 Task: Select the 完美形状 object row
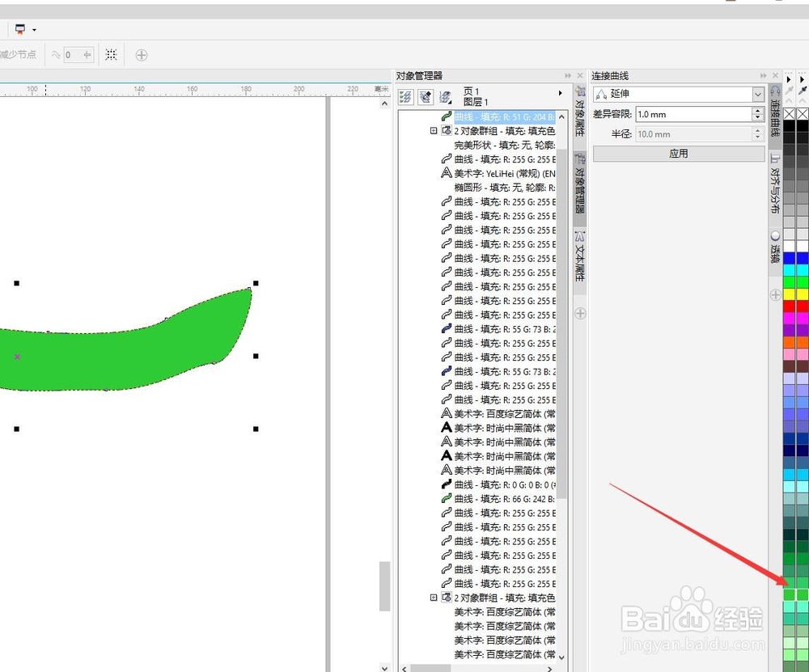click(504, 146)
